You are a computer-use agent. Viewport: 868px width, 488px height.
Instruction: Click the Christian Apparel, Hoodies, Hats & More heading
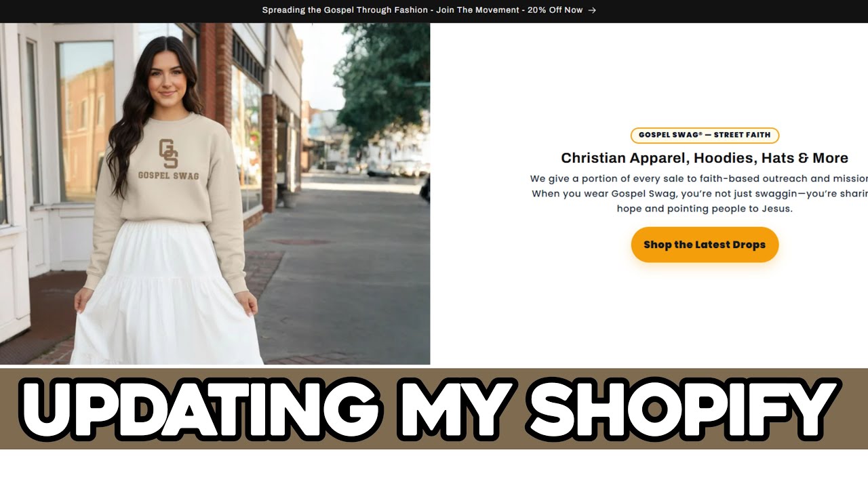[x=705, y=158]
